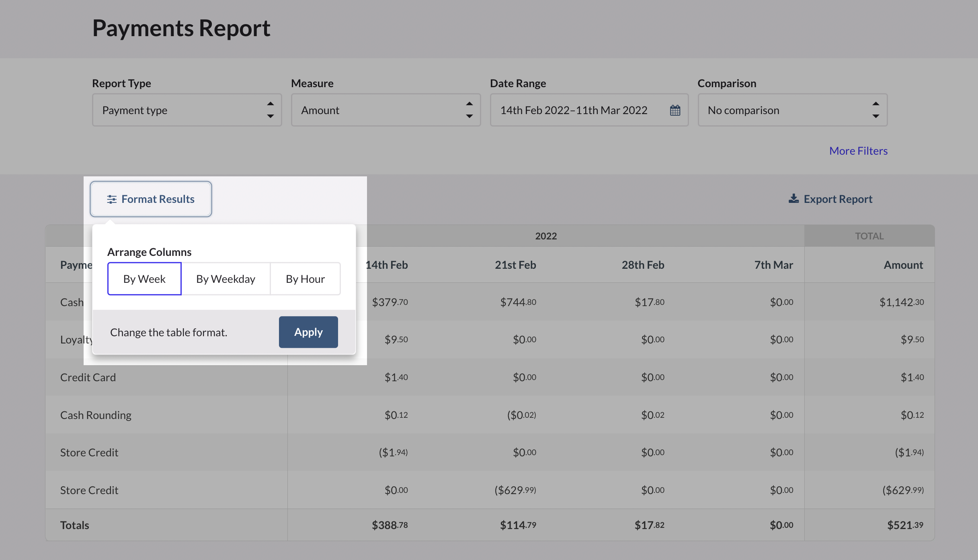The width and height of the screenshot is (978, 560).
Task: Click the calendar icon in Date Range
Action: 675,110
